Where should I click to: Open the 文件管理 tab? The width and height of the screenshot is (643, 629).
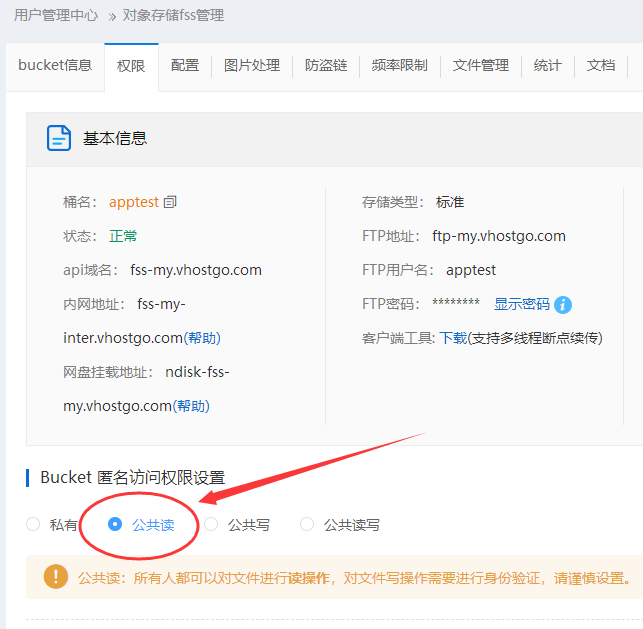pos(481,65)
